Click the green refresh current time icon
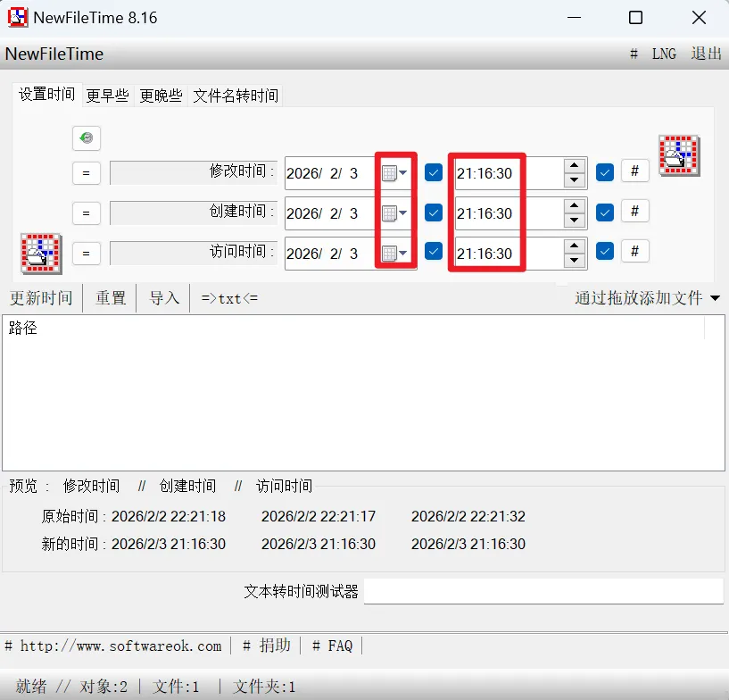Image resolution: width=729 pixels, height=700 pixels. [x=87, y=138]
